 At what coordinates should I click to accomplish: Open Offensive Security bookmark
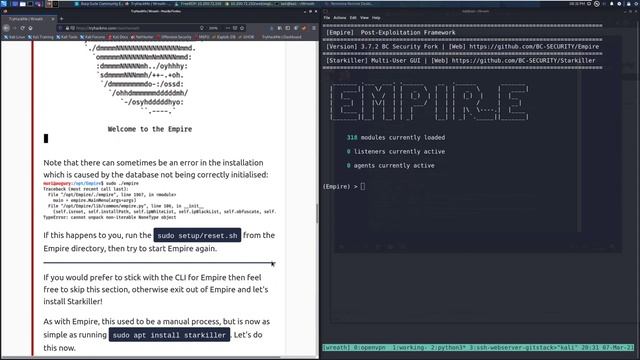click(174, 37)
